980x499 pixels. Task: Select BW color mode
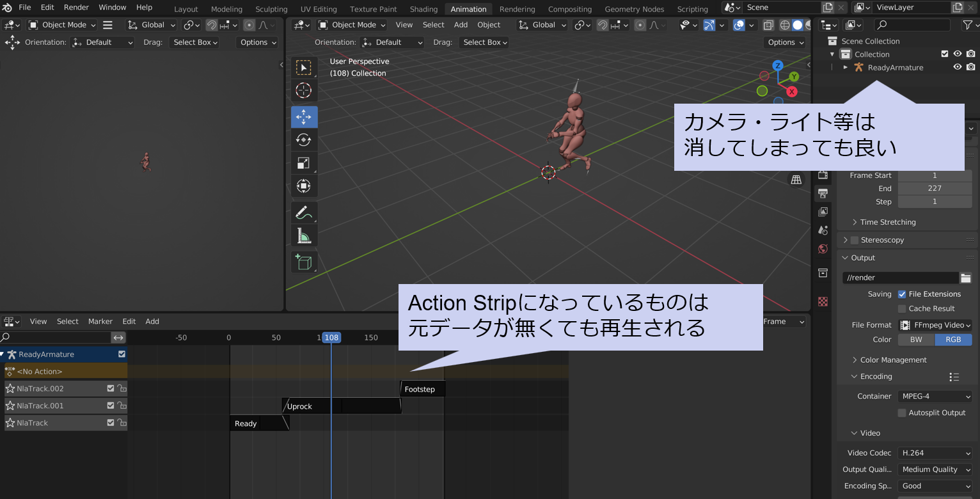click(916, 340)
